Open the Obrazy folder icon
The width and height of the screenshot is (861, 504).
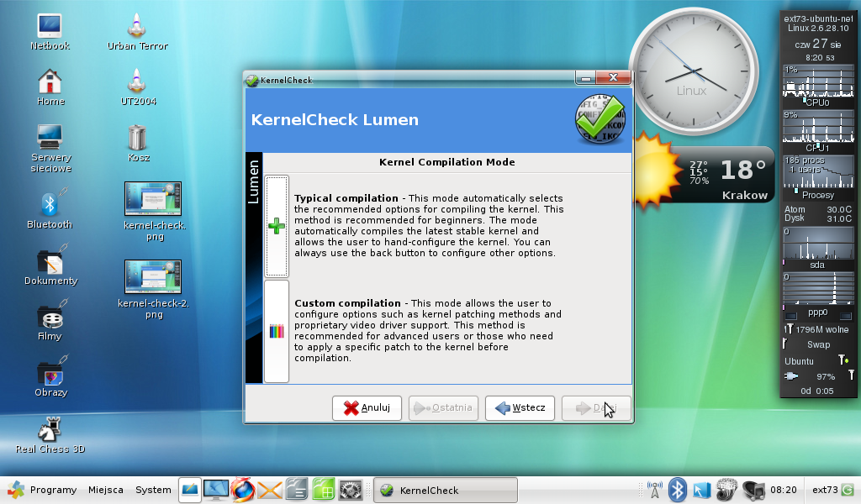coord(50,377)
